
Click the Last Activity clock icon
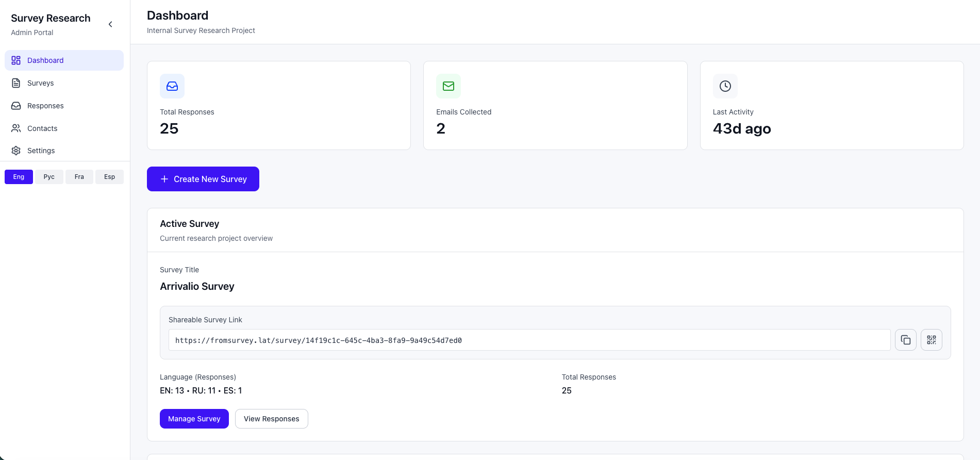[x=725, y=86]
